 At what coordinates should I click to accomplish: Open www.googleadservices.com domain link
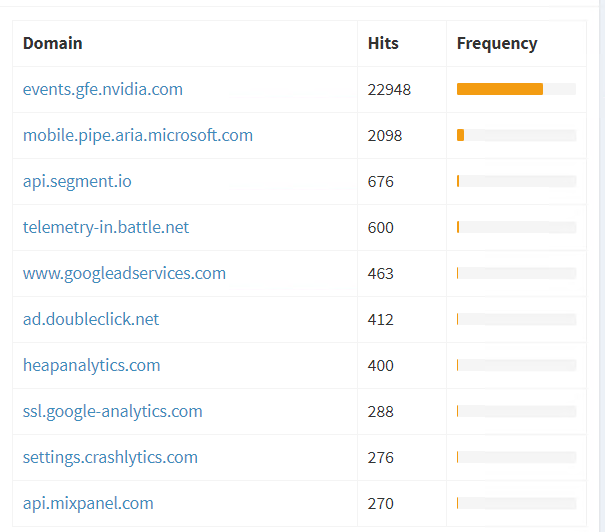tap(124, 274)
